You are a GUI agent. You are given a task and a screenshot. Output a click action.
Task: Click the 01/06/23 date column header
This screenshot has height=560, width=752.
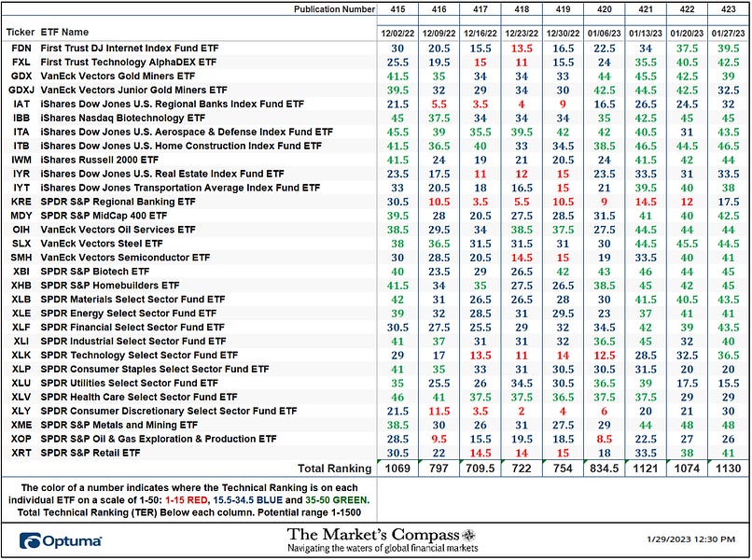[x=605, y=34]
